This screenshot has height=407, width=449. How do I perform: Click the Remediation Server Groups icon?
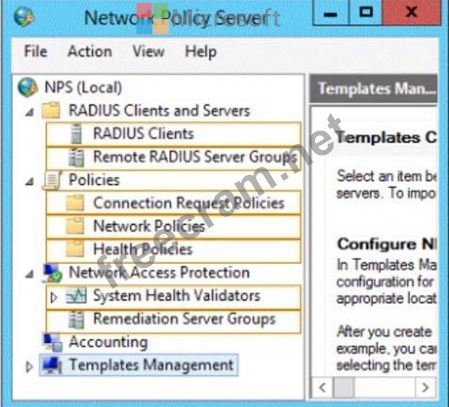pyautogui.click(x=76, y=319)
